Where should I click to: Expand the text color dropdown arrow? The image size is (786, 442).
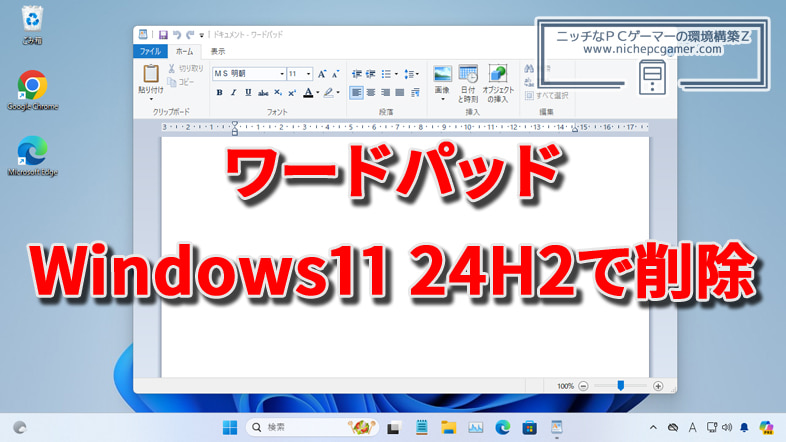tap(317, 93)
